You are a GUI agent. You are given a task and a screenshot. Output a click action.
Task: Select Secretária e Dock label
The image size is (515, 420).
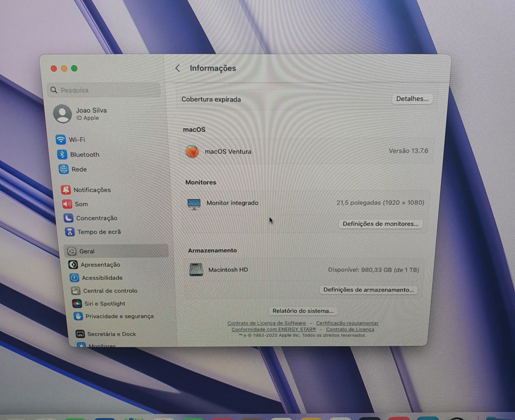click(112, 334)
